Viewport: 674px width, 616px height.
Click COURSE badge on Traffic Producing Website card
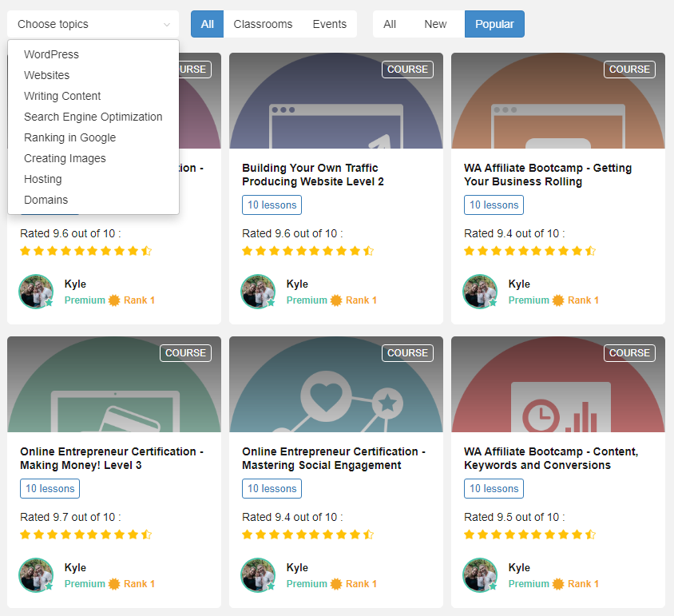[407, 70]
